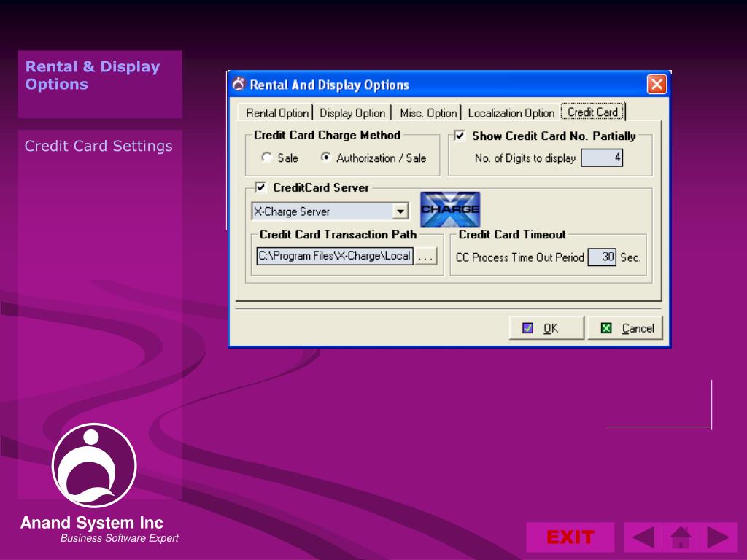Toggle Show Credit Card No. Partially checkbox
Screen dimensions: 747x560
click(x=460, y=136)
